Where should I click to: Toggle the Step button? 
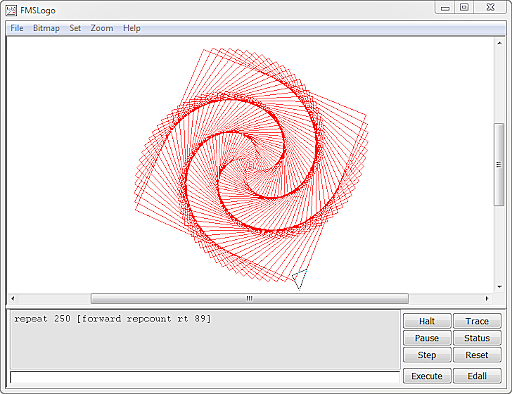point(427,355)
